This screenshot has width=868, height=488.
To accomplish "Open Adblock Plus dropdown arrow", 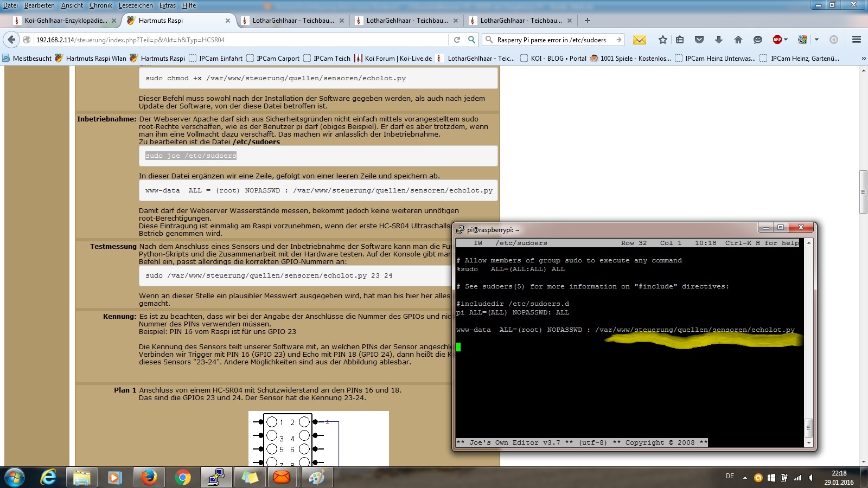I will pos(786,40).
